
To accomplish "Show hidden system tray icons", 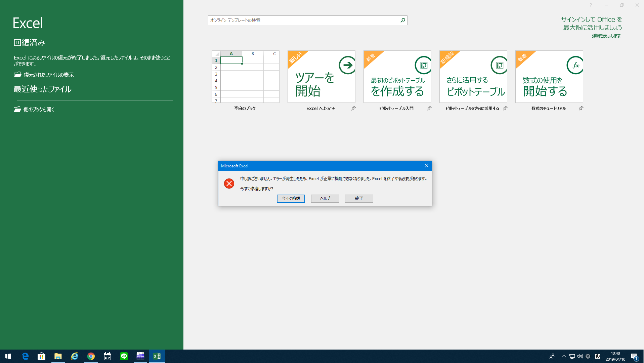I will tap(564, 356).
